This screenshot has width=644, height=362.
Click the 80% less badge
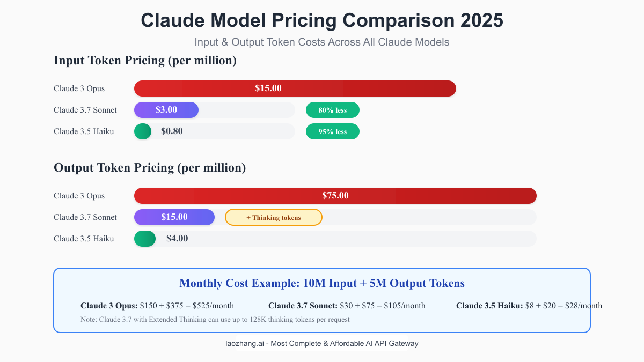point(333,110)
